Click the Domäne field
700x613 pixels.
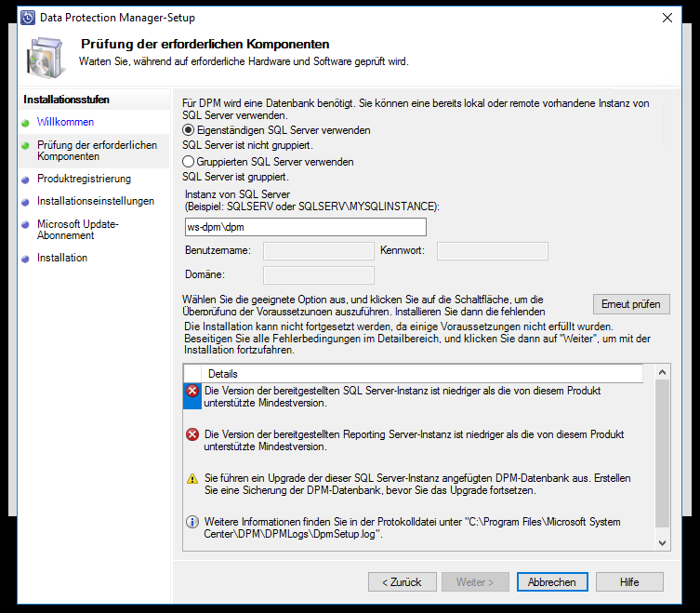(319, 275)
